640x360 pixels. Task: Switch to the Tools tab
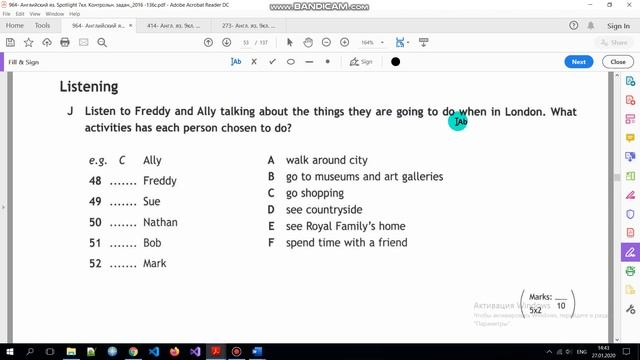(42, 25)
